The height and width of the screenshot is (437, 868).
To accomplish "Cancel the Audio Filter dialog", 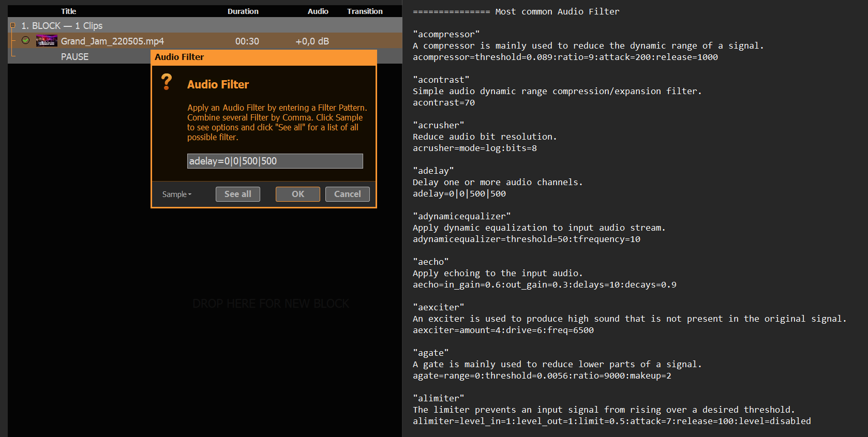I will coord(347,194).
